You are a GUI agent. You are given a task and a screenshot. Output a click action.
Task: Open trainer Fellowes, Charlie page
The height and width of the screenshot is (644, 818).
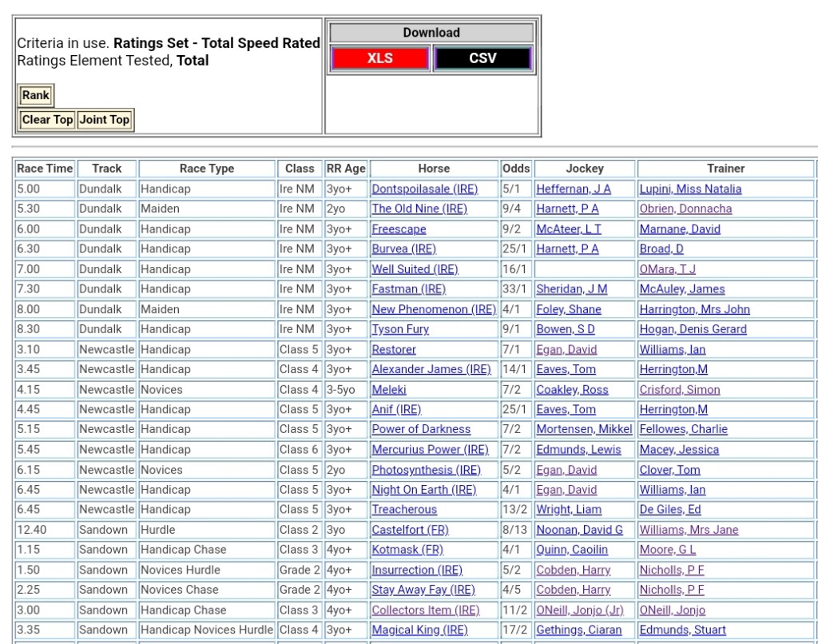(x=683, y=430)
